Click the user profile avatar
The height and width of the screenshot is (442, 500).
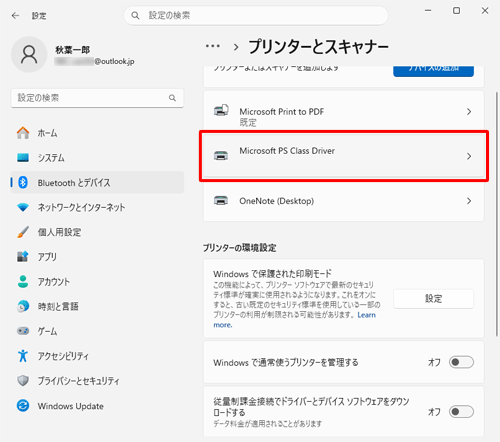pyautogui.click(x=29, y=55)
